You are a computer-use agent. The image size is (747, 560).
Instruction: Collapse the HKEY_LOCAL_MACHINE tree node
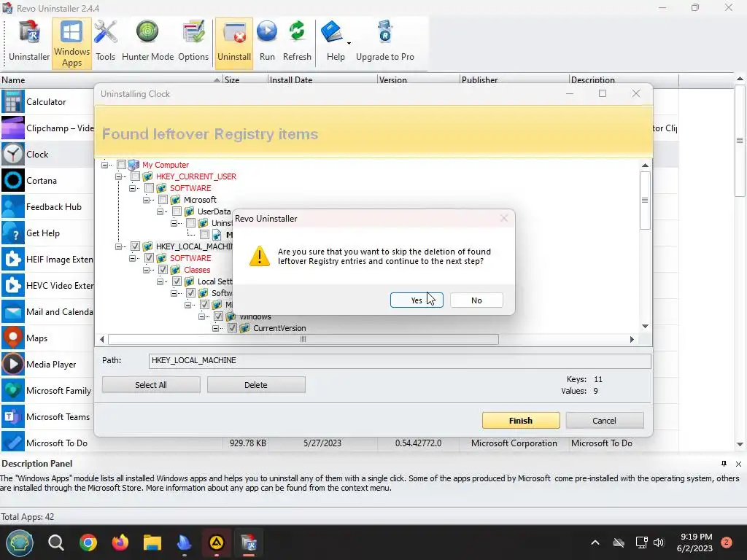[x=118, y=246]
